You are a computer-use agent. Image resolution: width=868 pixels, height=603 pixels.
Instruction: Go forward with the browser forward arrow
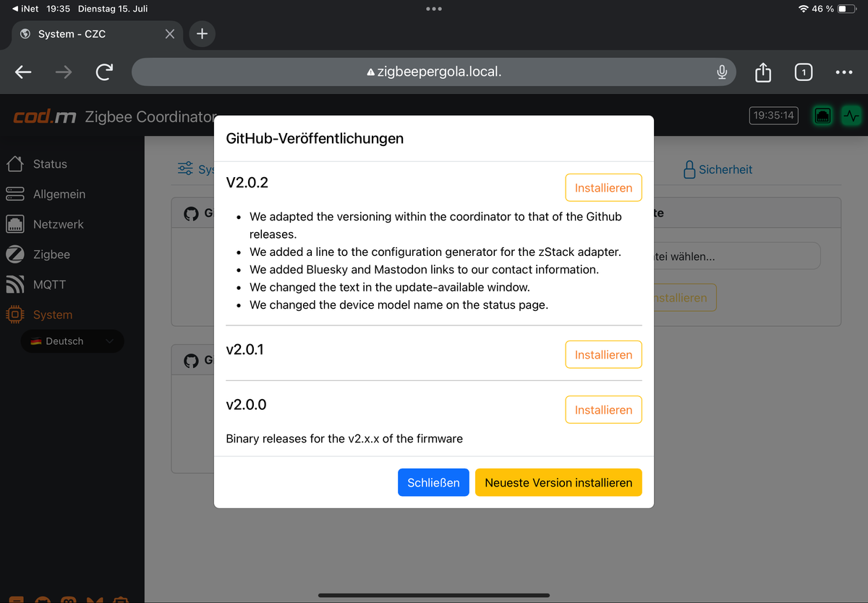click(64, 72)
